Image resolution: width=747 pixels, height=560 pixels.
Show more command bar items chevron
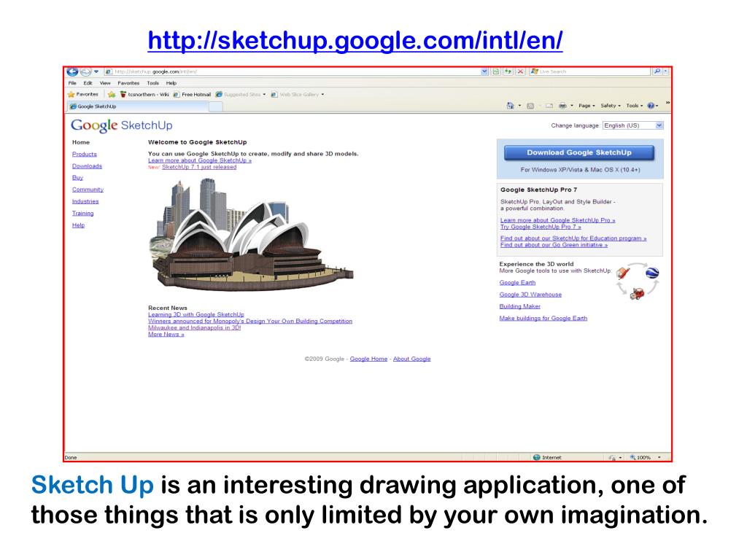(667, 103)
